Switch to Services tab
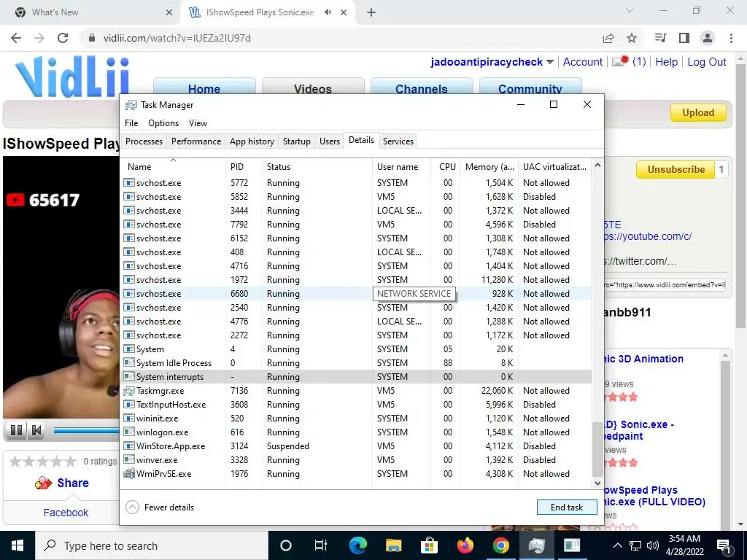Screen dimensions: 747x560 pos(398,141)
